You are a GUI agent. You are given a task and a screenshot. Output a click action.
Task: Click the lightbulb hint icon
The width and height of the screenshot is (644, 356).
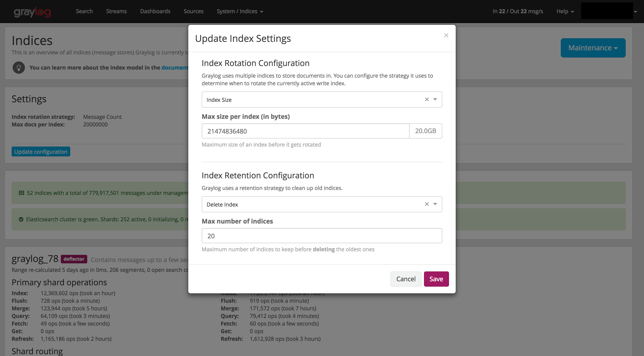19,68
